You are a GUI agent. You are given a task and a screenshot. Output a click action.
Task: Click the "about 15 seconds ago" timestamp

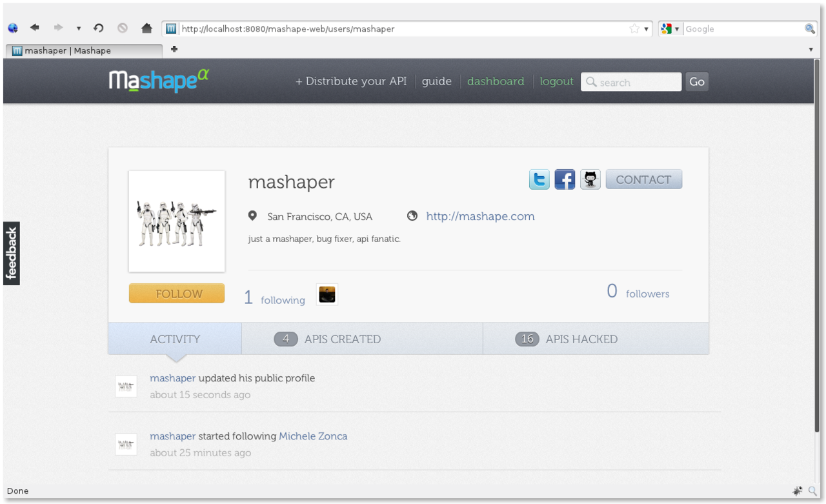pyautogui.click(x=200, y=395)
